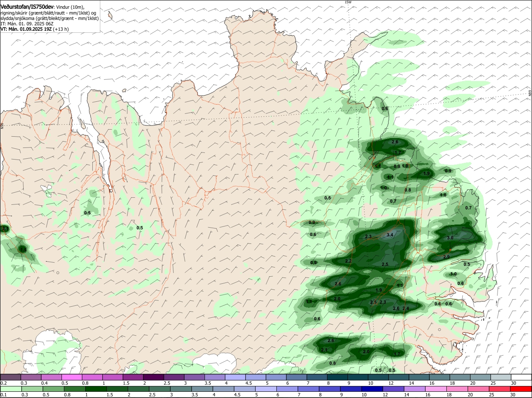Click the 0.1 label in the legend

tap(3, 395)
